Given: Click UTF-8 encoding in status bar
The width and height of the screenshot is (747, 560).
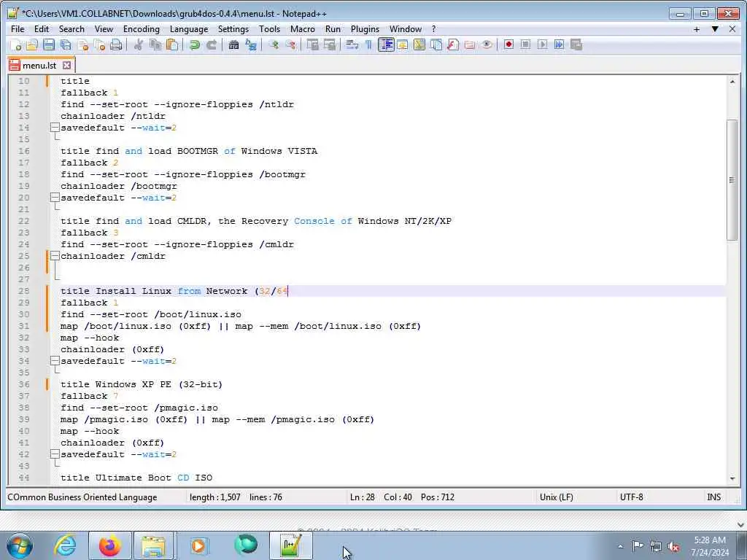Looking at the screenshot, I should [631, 497].
